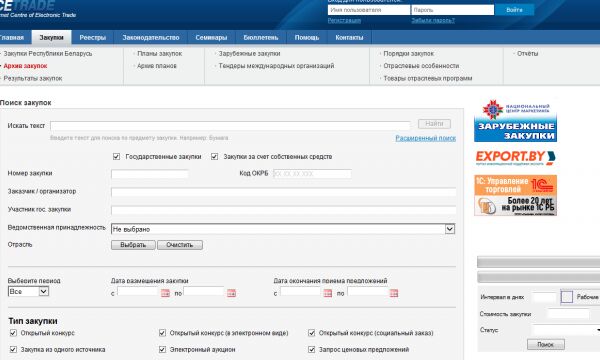Viewport: 600px width, 360px height.
Task: Click Код ОКРБ input field
Action: pyautogui.click(x=312, y=174)
